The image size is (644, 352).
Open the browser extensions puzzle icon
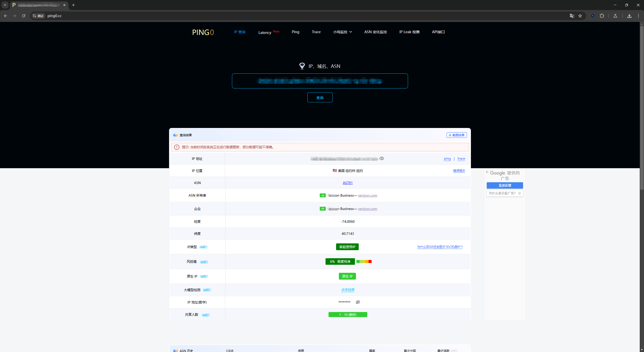tap(602, 16)
